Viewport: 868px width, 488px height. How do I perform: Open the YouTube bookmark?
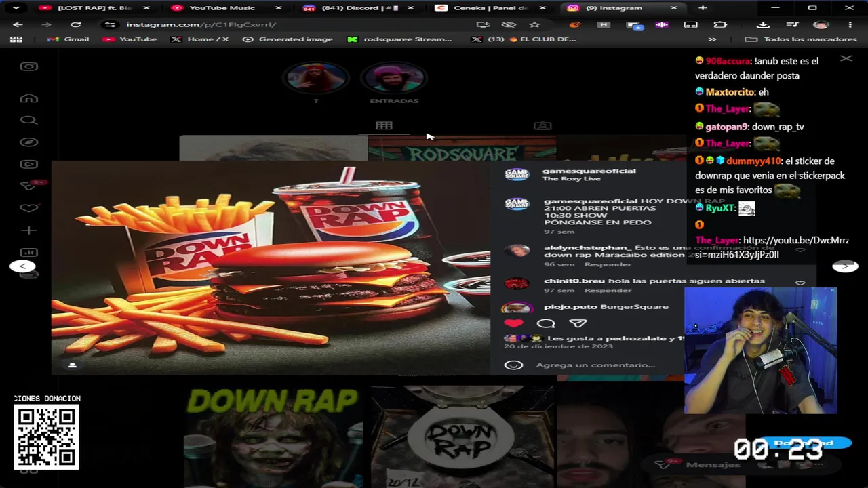pyautogui.click(x=130, y=39)
